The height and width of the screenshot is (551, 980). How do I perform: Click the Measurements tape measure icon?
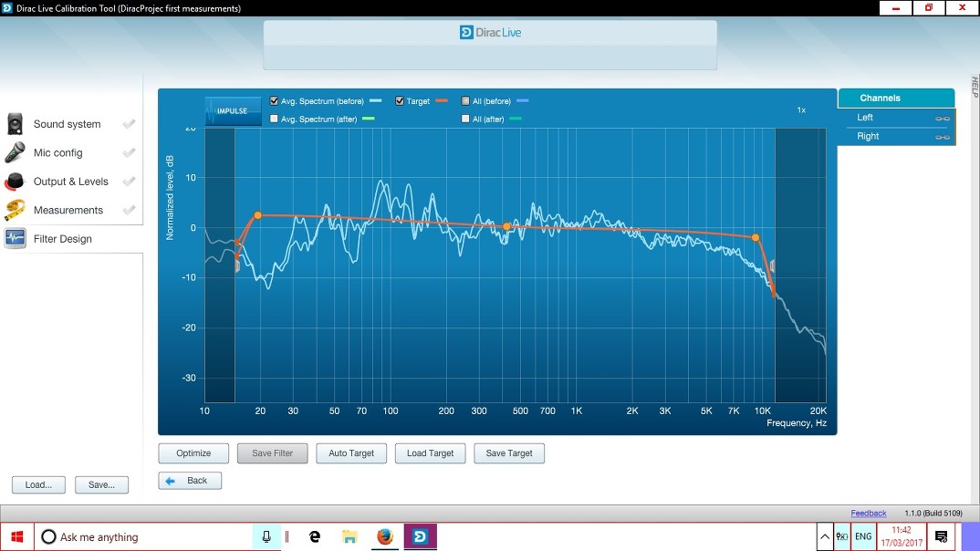[16, 210]
